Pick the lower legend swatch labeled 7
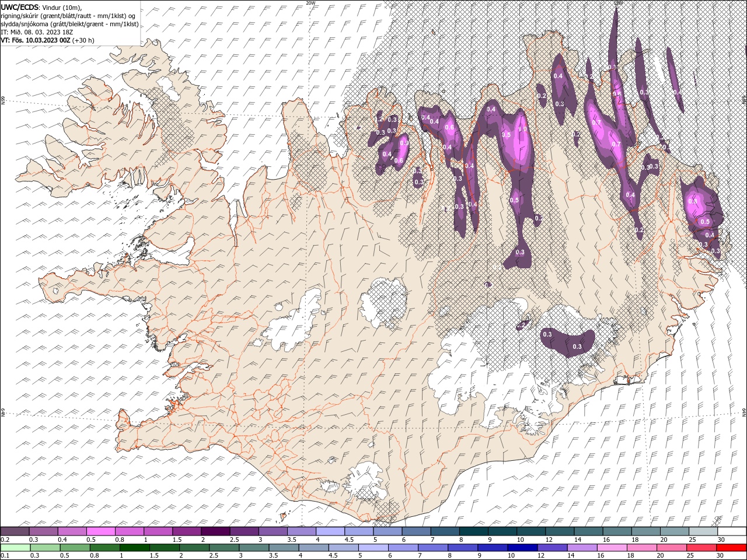 point(432,548)
